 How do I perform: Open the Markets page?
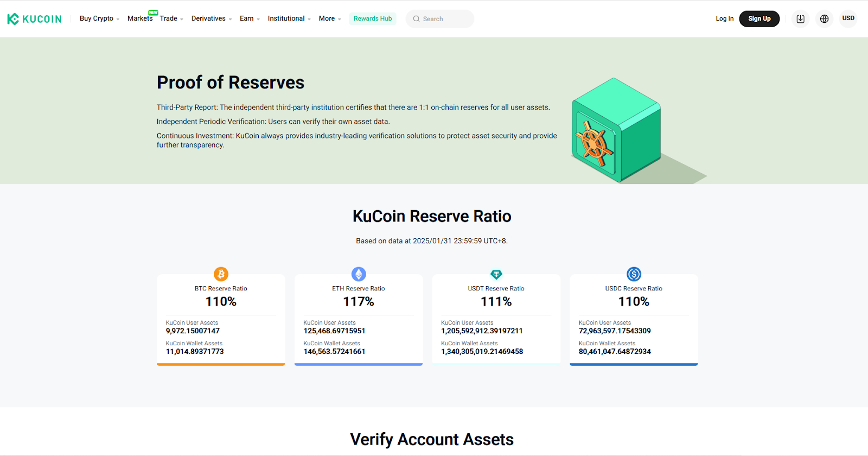coord(140,18)
